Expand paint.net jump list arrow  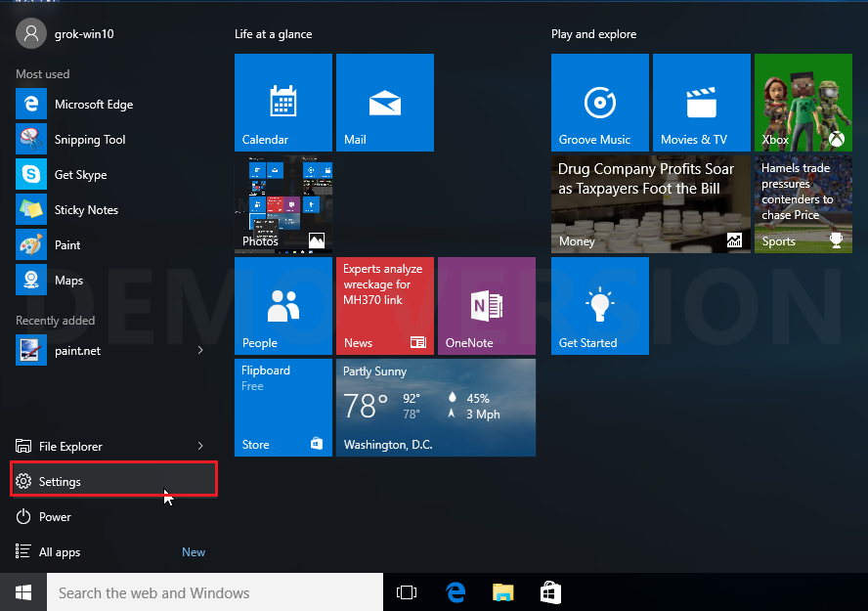pos(200,350)
